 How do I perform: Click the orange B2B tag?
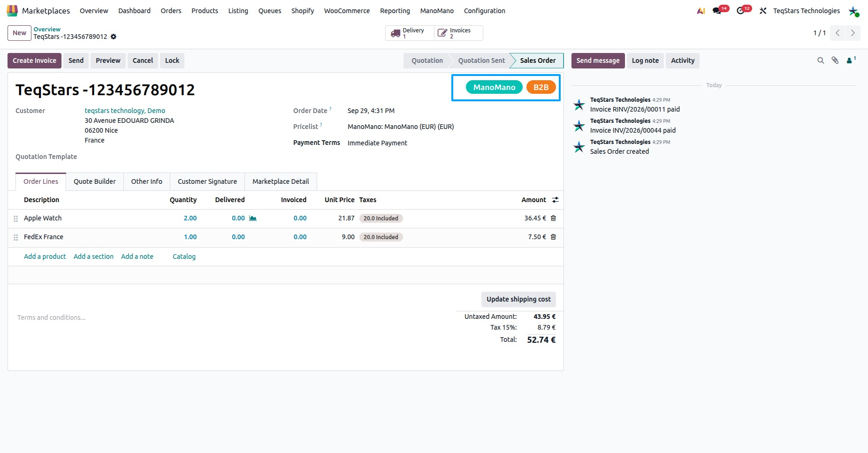(541, 87)
